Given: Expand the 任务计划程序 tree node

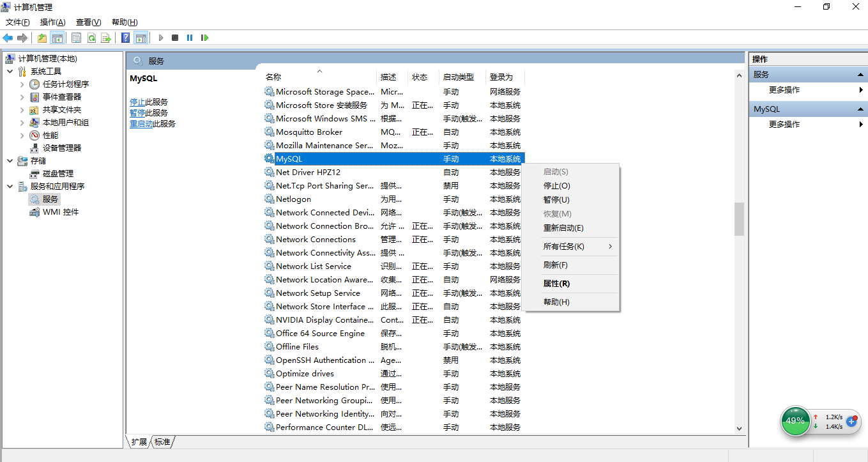Looking at the screenshot, I should pos(22,84).
